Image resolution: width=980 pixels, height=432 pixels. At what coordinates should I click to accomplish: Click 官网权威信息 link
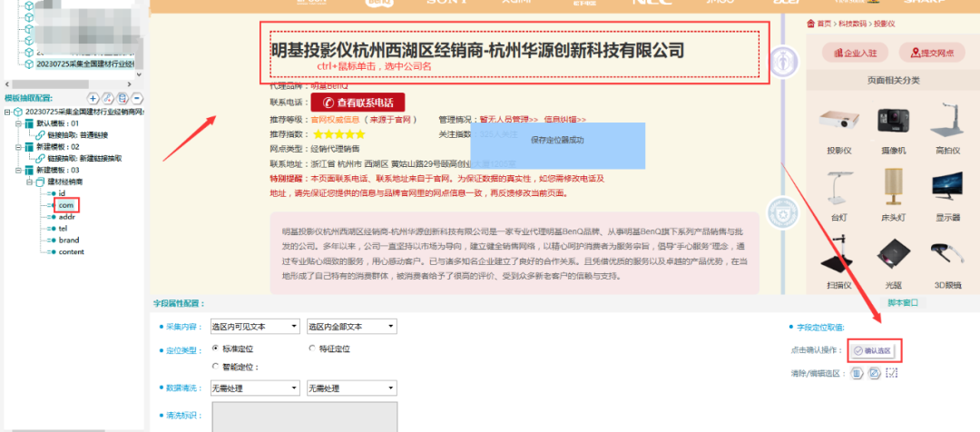click(336, 119)
